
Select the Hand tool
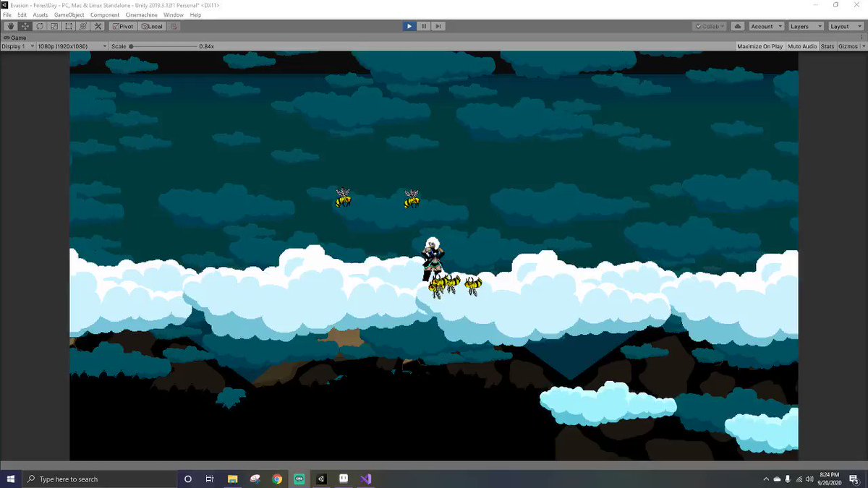[9, 26]
